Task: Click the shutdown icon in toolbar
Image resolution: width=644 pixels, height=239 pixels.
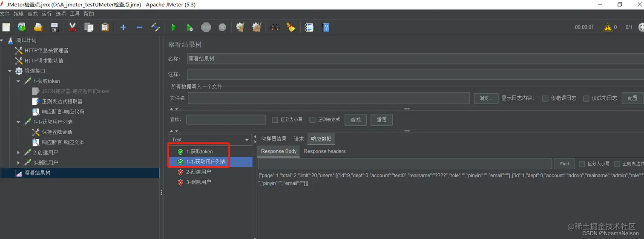Action: [222, 27]
